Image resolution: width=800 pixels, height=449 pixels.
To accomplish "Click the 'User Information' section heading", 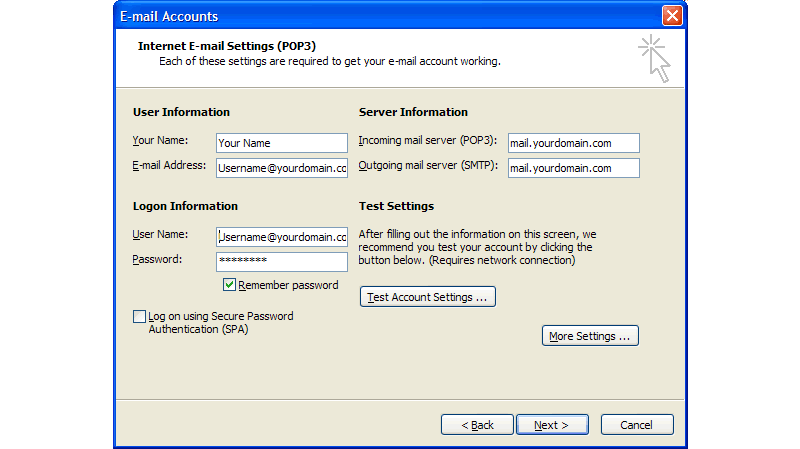I will [x=181, y=112].
